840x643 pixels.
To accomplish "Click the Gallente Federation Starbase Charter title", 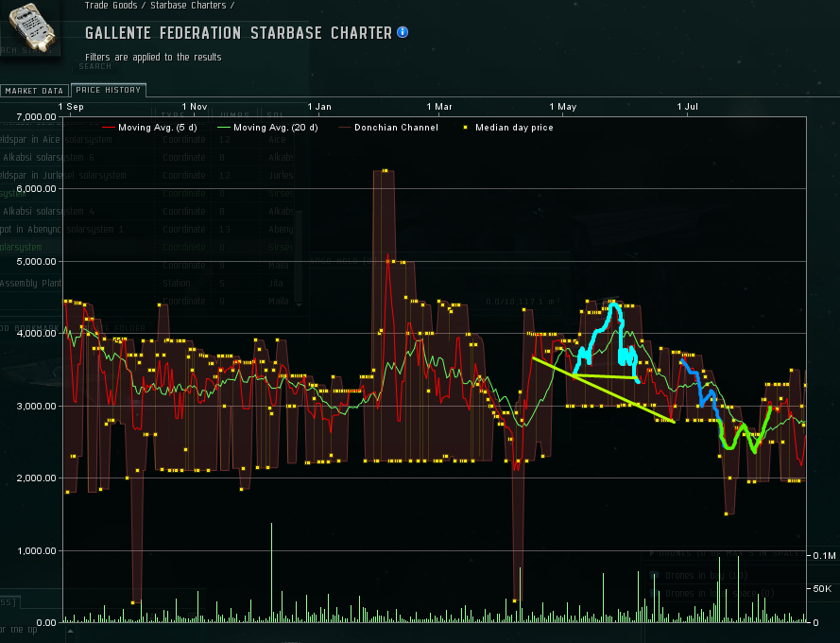I will (x=238, y=33).
